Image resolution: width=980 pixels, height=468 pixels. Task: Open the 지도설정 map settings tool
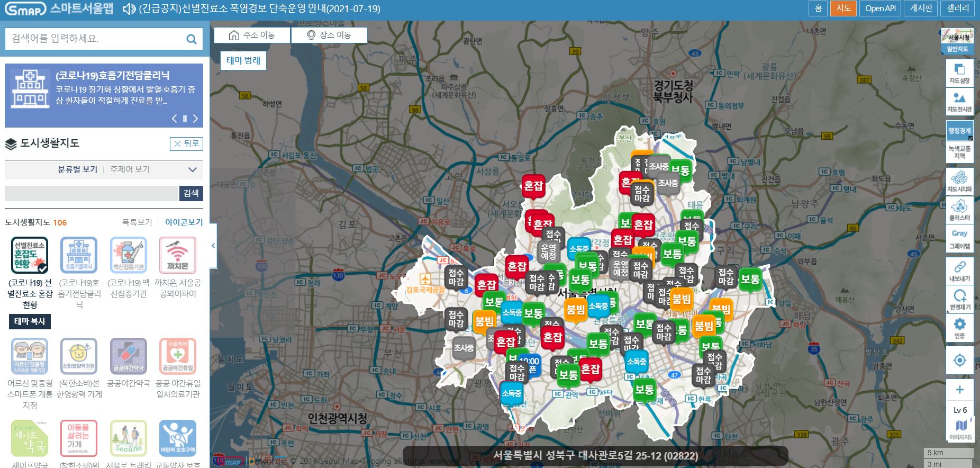pos(959,73)
